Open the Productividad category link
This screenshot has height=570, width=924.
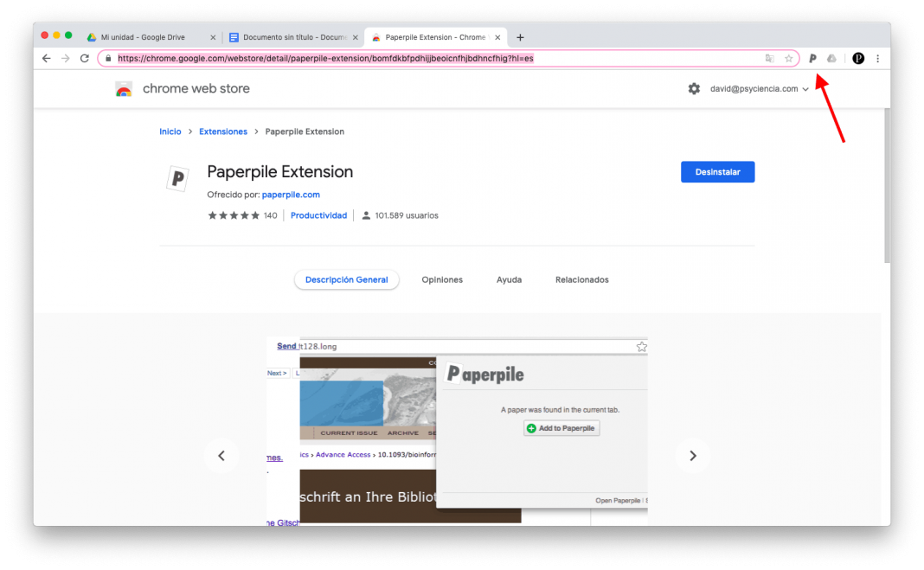tap(318, 215)
